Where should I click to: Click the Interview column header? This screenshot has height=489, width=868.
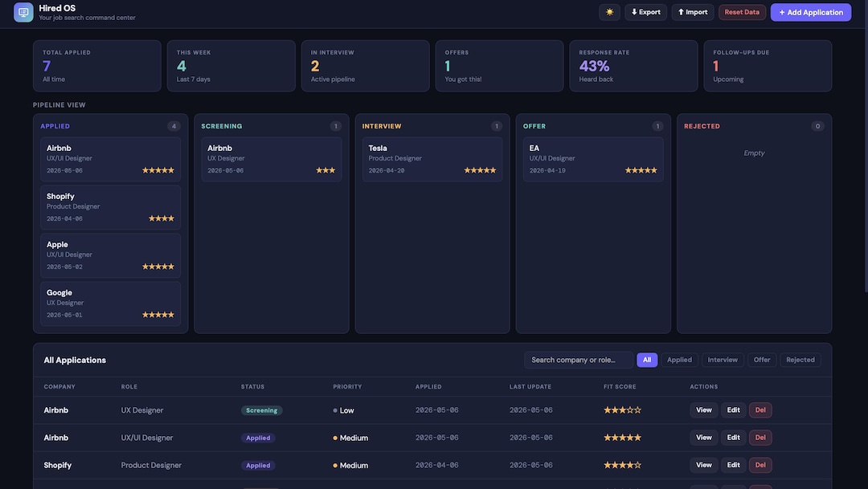click(382, 126)
